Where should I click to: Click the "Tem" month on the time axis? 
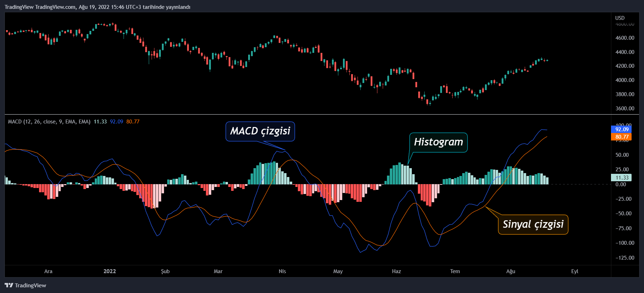click(x=455, y=271)
